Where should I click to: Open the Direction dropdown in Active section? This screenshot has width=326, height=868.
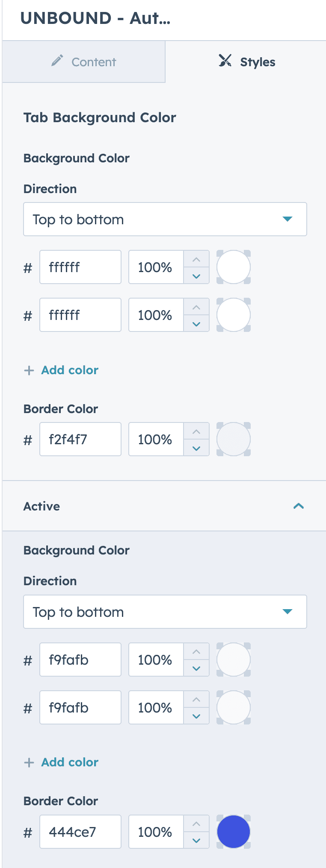165,612
